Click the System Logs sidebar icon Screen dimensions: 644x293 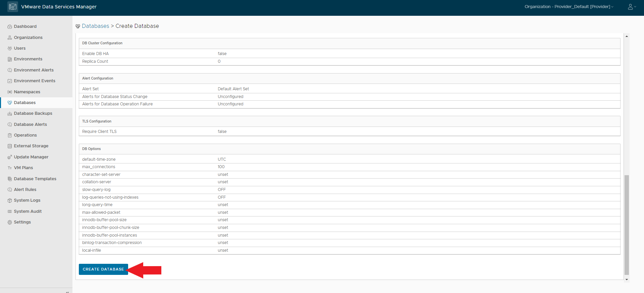point(10,200)
